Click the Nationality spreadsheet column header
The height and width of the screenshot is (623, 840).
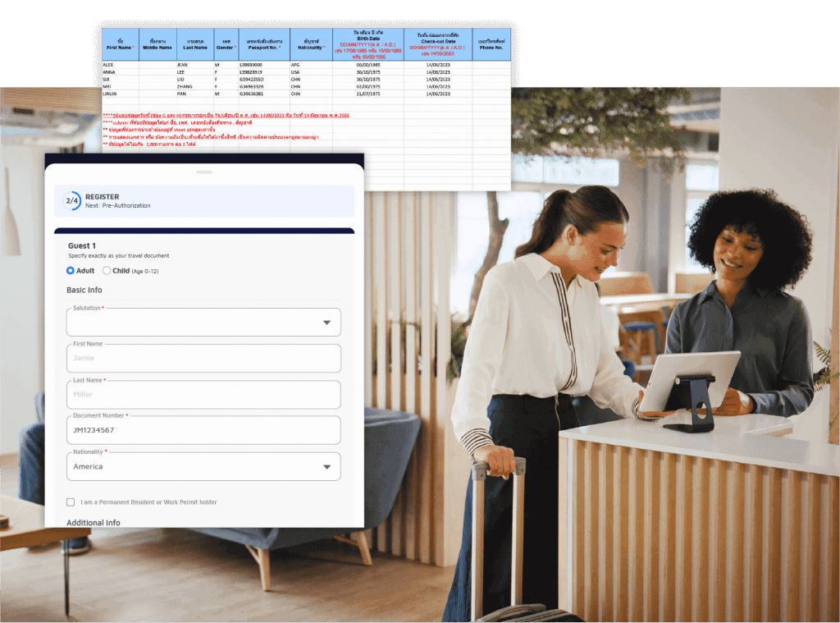coord(311,44)
